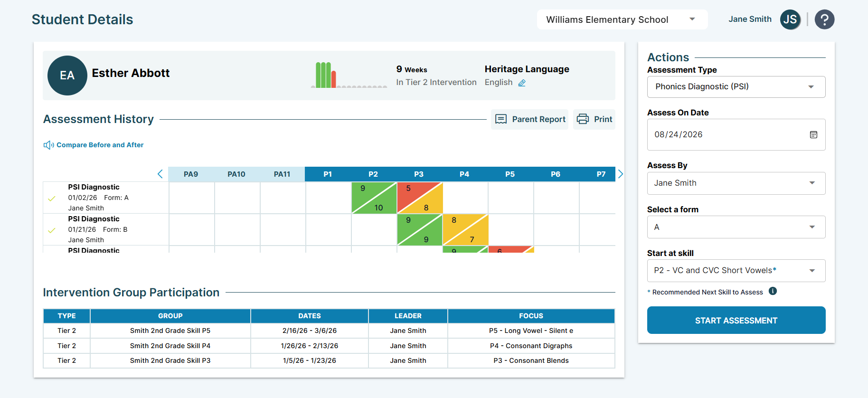Open the help question mark icon

tap(824, 19)
